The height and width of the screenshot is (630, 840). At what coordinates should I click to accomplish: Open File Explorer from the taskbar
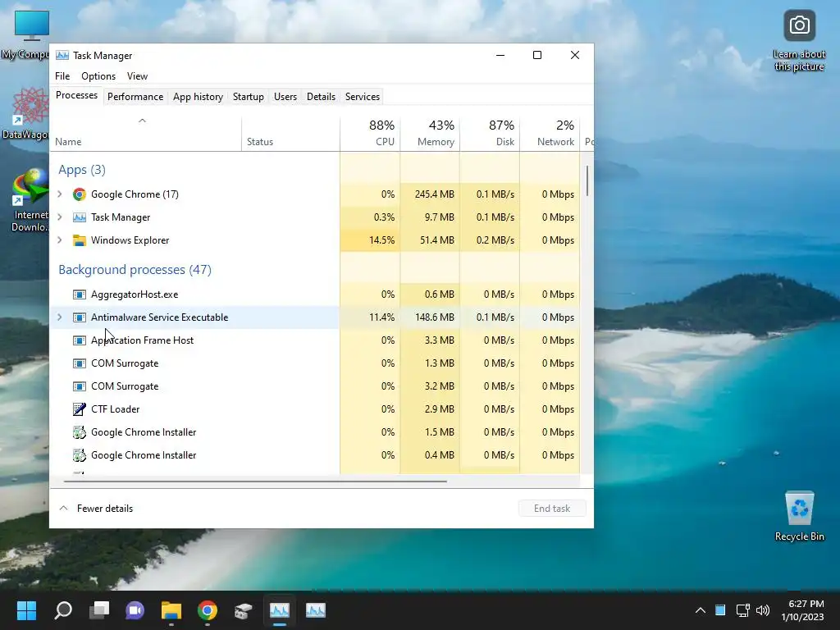click(x=171, y=610)
